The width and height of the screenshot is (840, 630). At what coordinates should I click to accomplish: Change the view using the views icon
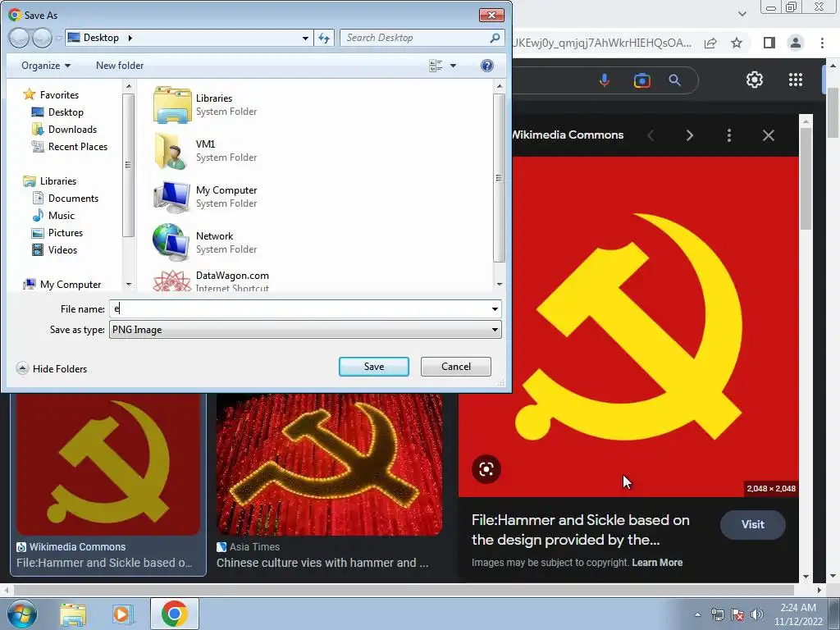(436, 66)
